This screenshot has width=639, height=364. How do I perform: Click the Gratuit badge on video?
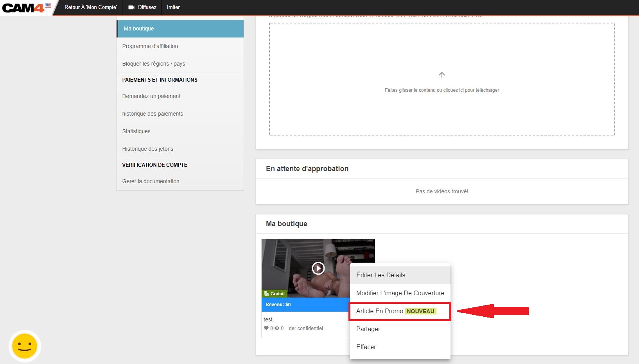275,294
